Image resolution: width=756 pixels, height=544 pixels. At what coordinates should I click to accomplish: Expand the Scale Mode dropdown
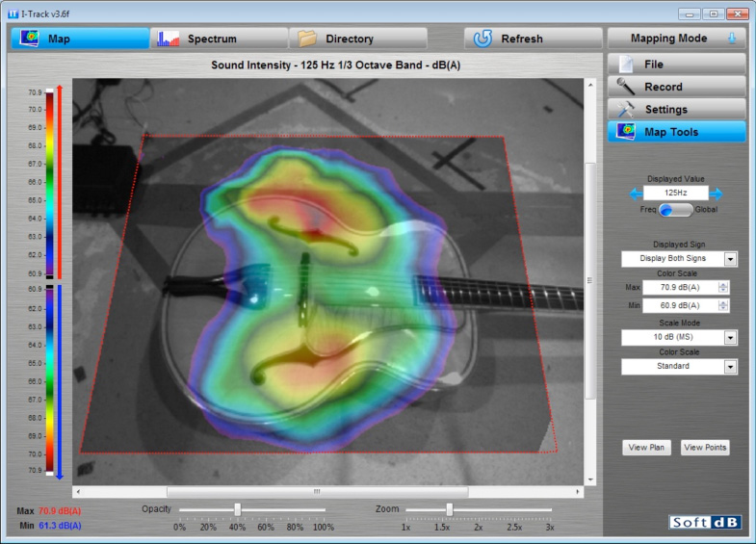click(730, 337)
